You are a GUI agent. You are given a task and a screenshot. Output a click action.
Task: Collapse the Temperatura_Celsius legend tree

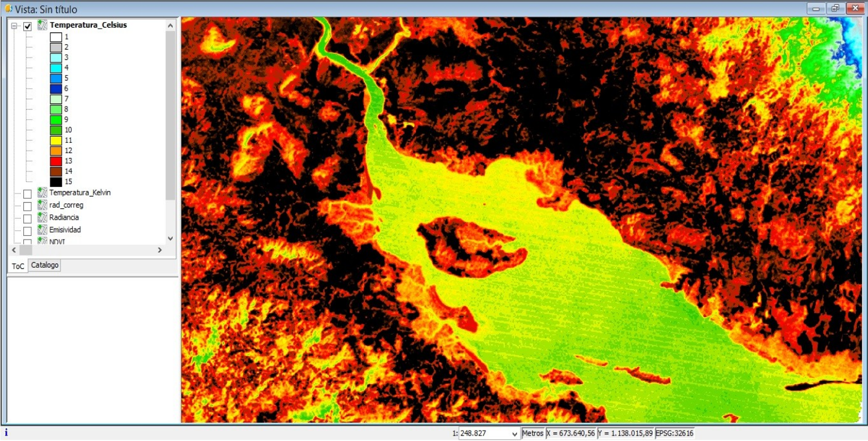click(15, 26)
